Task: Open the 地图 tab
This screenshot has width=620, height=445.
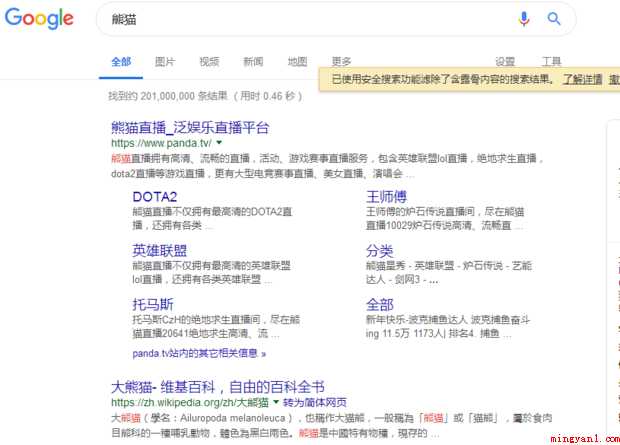Action: pos(297,62)
